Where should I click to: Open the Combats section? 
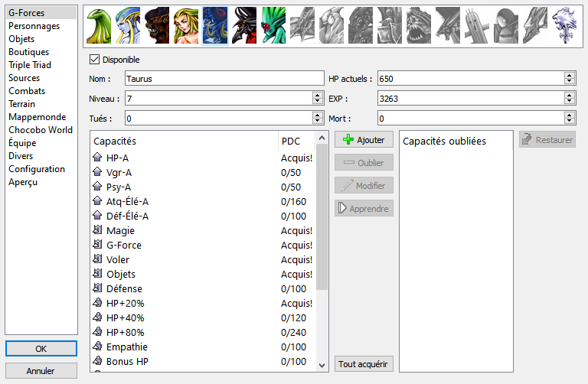(x=41, y=91)
